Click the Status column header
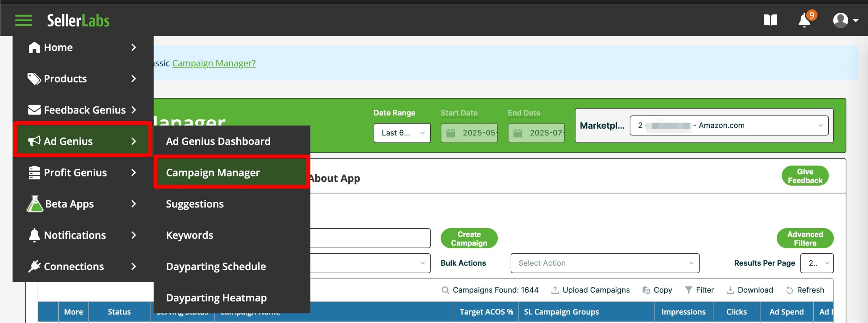The width and height of the screenshot is (868, 323). (119, 312)
